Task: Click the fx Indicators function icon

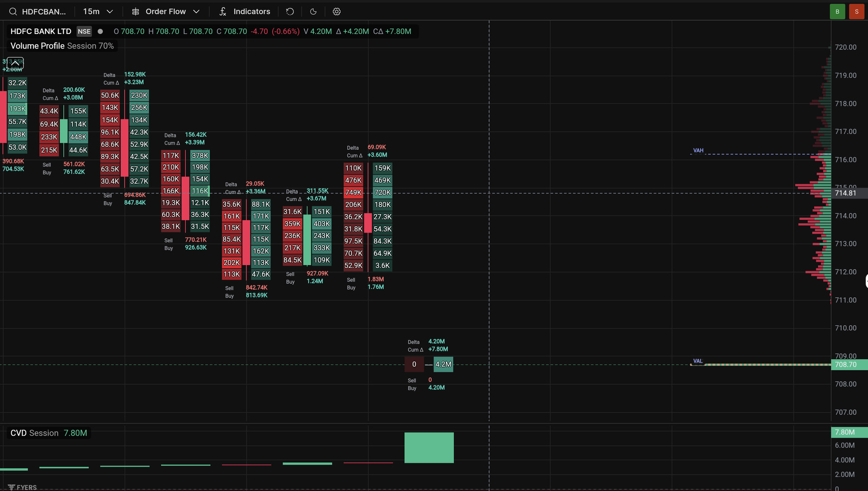Action: pos(222,12)
